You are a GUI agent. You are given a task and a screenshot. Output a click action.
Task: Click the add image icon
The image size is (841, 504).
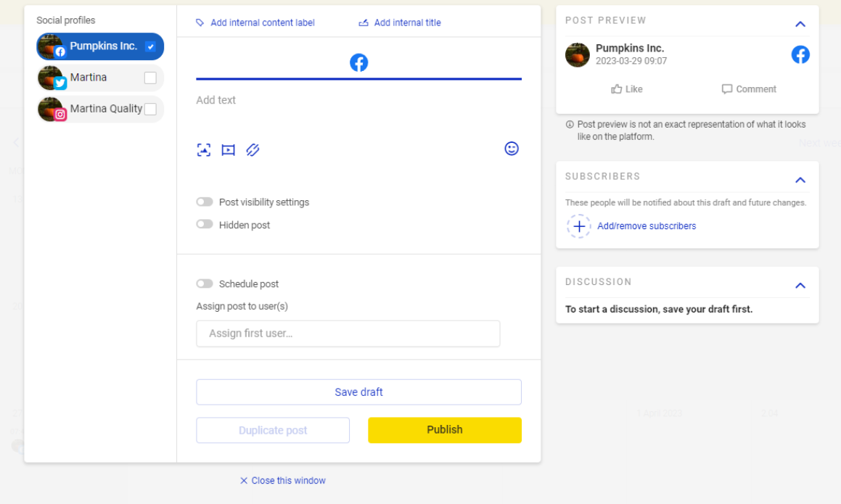point(204,150)
